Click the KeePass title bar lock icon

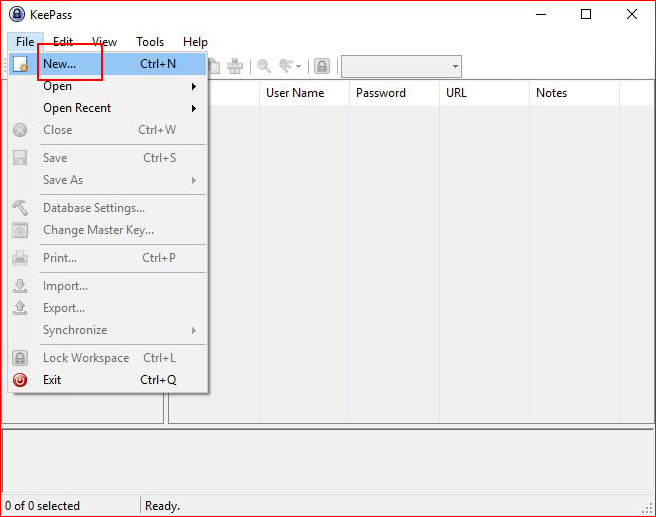[17, 14]
